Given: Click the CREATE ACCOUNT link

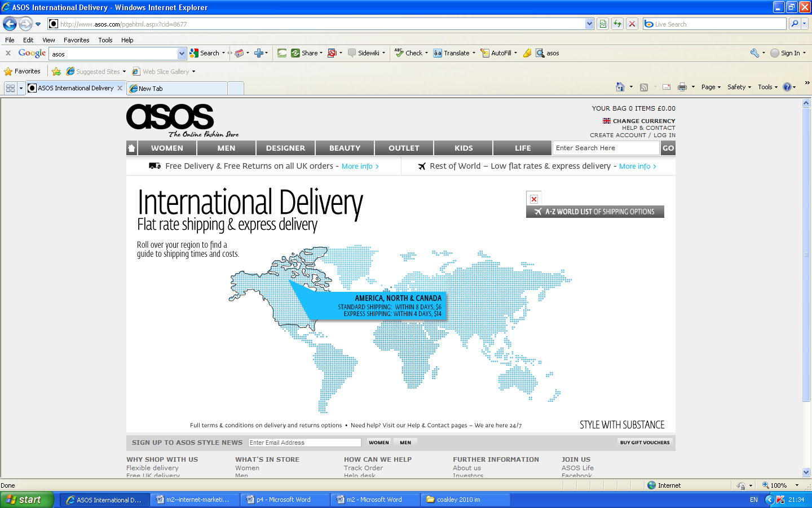Looking at the screenshot, I should (x=618, y=135).
